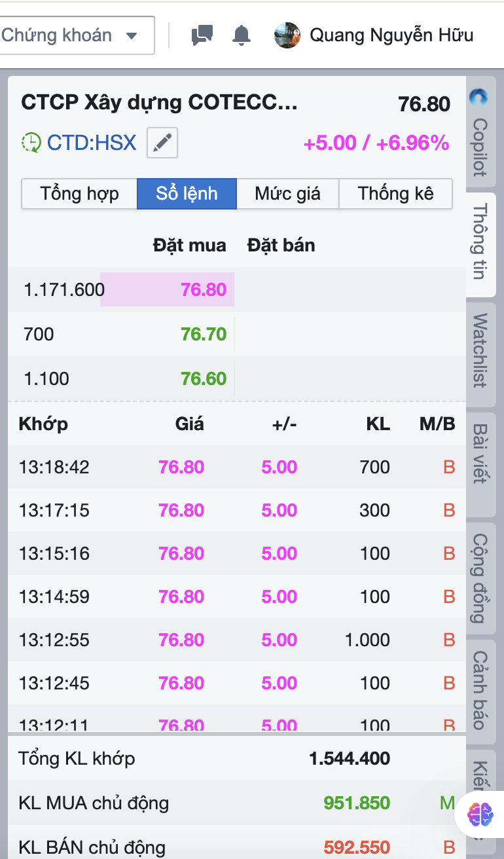
Task: Open the Cảnh báo side tab
Action: (480, 690)
